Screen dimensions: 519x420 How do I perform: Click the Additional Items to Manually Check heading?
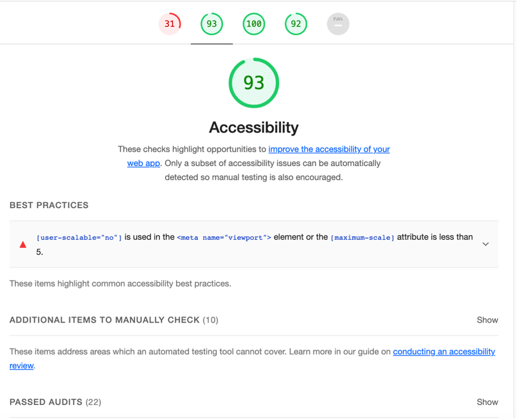click(x=114, y=320)
